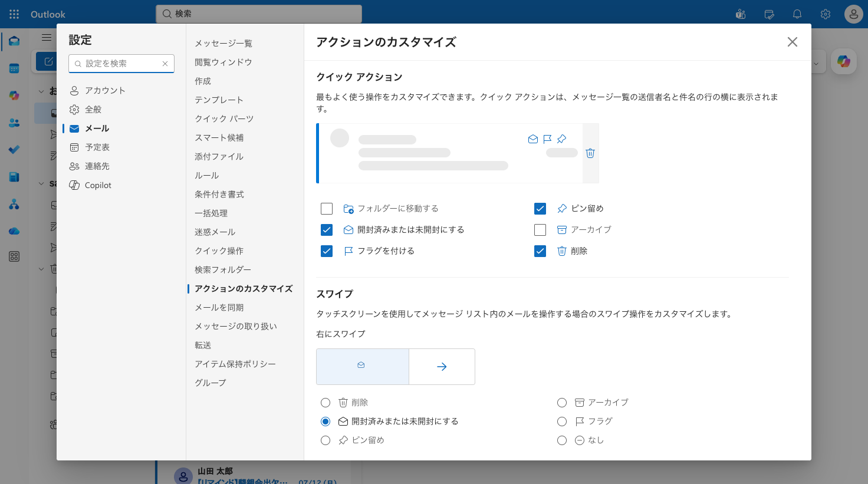Open more apps icon in rail

click(x=14, y=256)
